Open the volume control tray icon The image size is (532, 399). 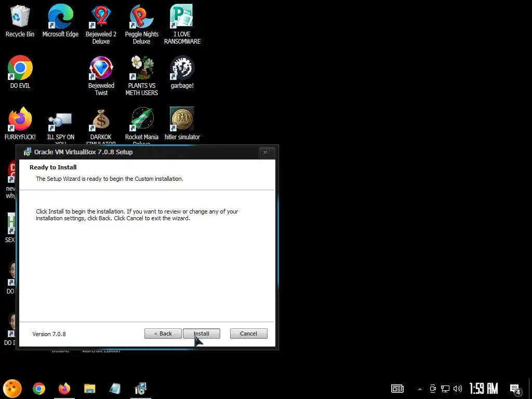(458, 389)
